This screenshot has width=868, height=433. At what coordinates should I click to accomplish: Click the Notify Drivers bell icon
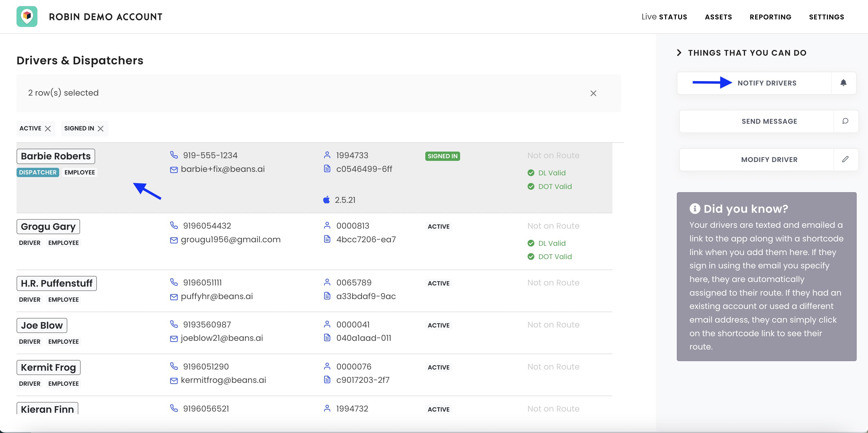tap(843, 83)
